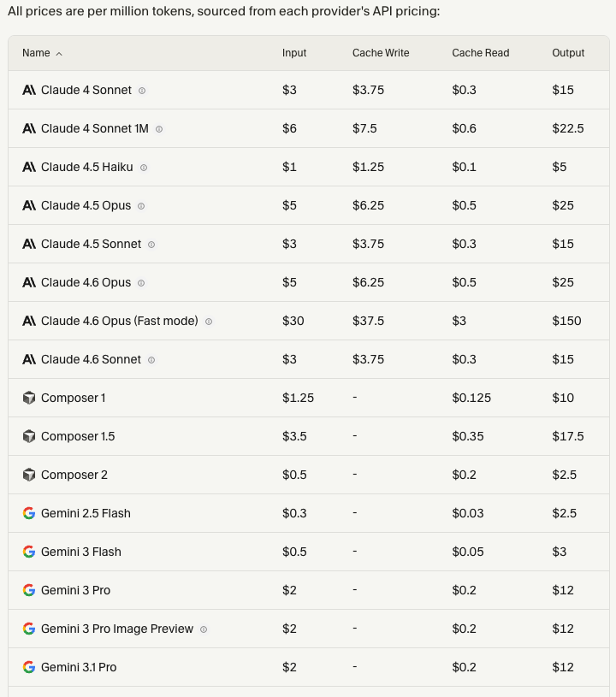This screenshot has width=616, height=697.
Task: Click $0.125 cache read price
Action: coord(471,398)
